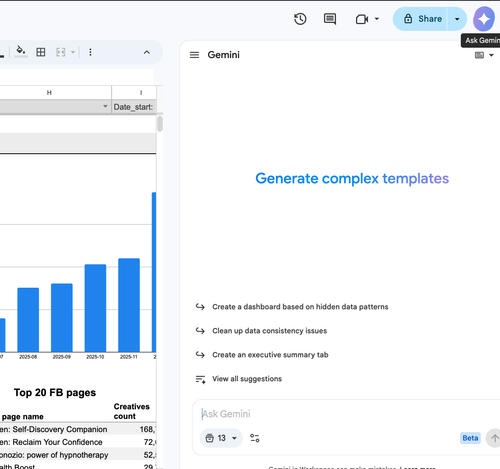
Task: Click the send arrow button
Action: pyautogui.click(x=494, y=438)
